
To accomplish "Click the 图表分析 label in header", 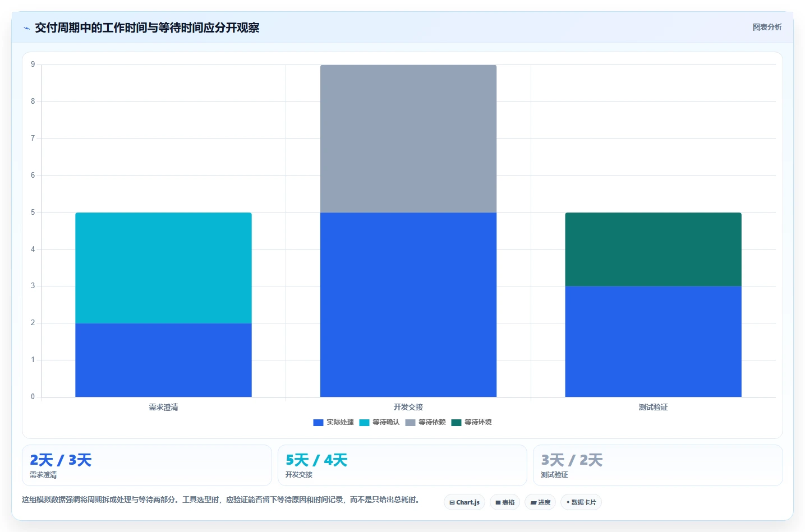I will click(767, 27).
